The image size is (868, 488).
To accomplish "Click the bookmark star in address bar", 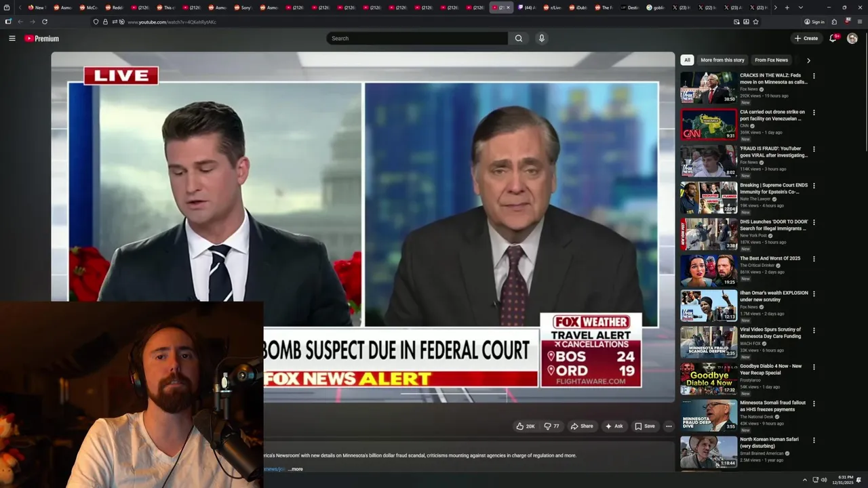I will tap(755, 22).
